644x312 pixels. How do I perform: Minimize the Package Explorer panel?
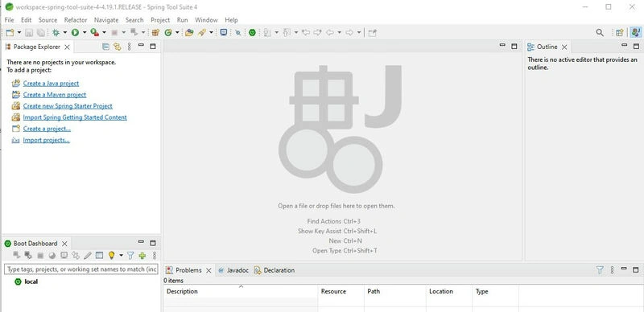(141, 45)
